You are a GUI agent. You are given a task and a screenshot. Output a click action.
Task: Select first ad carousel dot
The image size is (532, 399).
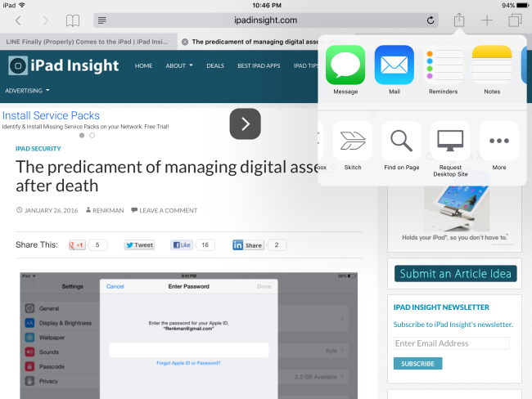[82, 135]
